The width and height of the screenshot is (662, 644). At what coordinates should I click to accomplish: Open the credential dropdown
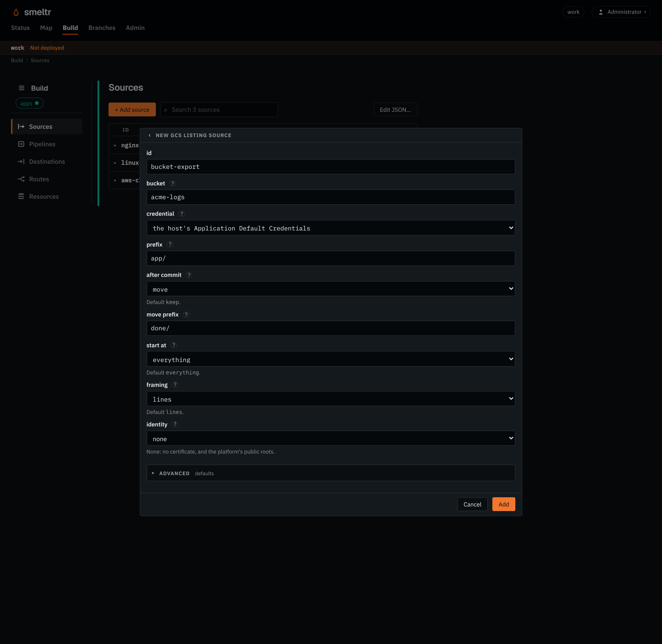click(x=331, y=228)
